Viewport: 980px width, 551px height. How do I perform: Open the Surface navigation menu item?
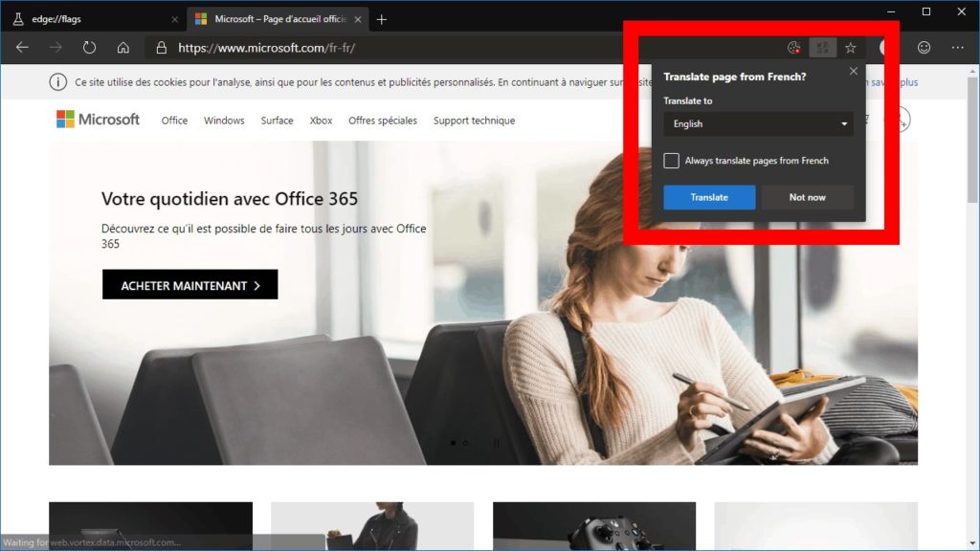click(277, 121)
